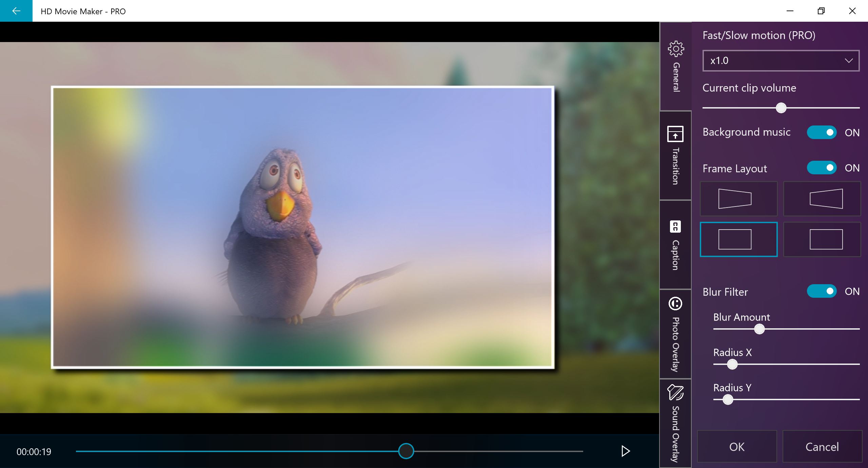The height and width of the screenshot is (468, 868).
Task: Minimize the HD Movie Maker window
Action: (x=790, y=11)
